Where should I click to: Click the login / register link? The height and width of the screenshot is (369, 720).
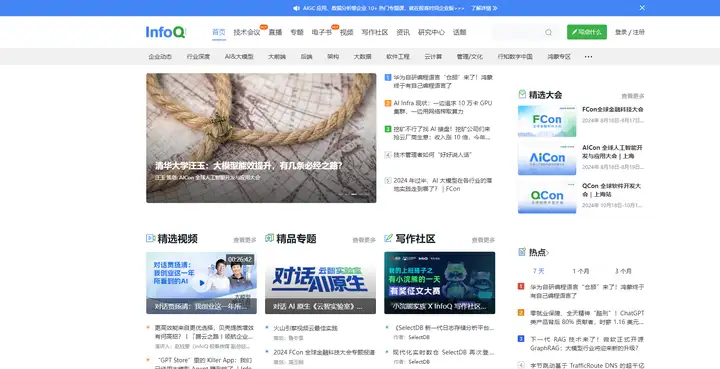[630, 32]
